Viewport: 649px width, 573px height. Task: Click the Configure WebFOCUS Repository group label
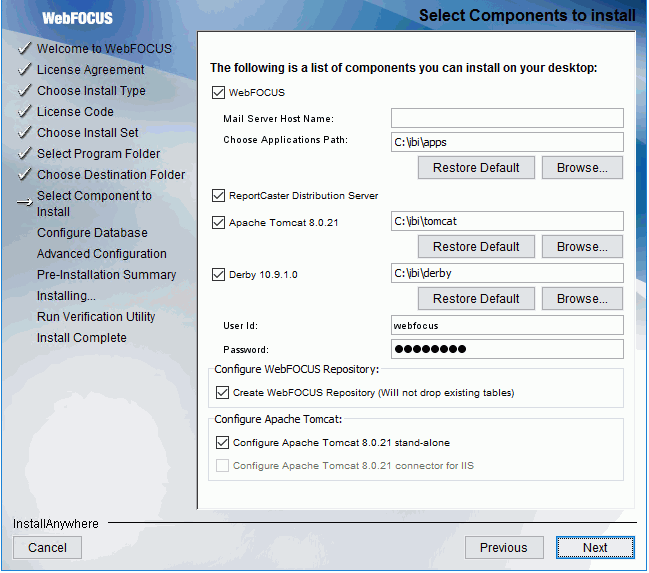(297, 369)
